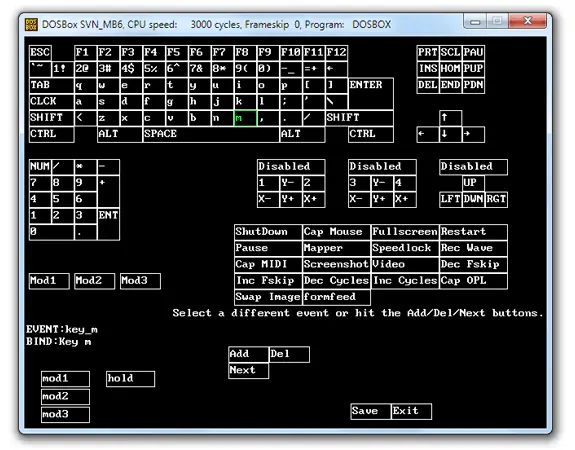Image resolution: width=575 pixels, height=450 pixels.
Task: Select the F1 key box
Action: click(85, 52)
